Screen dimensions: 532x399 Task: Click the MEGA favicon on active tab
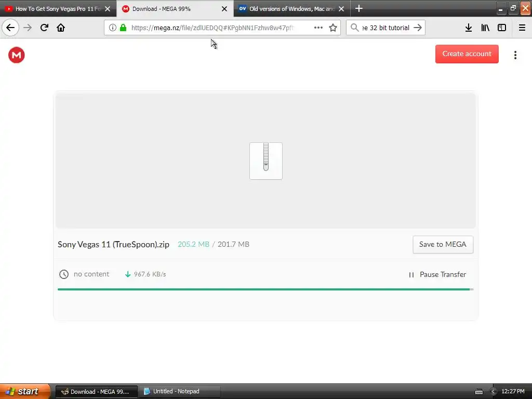click(126, 9)
